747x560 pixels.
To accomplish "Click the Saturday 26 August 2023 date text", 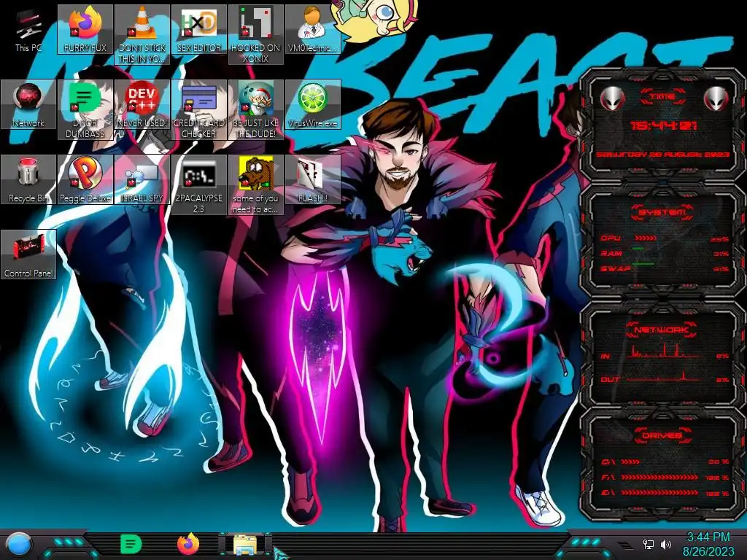I will [x=662, y=155].
